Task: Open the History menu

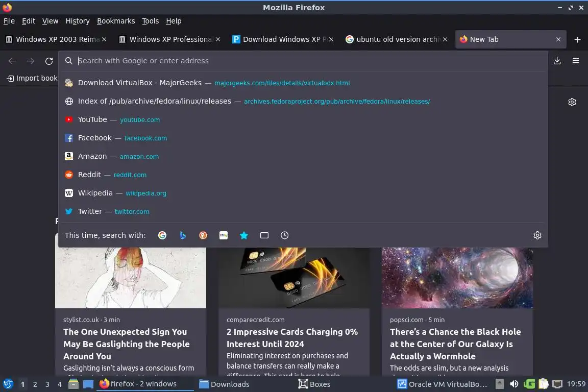Action: (78, 21)
